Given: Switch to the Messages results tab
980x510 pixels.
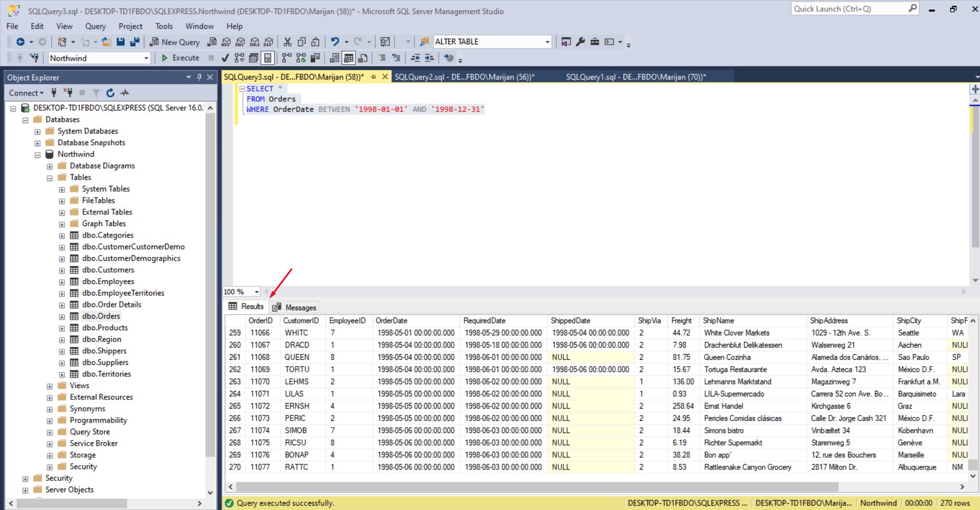Looking at the screenshot, I should 294,307.
